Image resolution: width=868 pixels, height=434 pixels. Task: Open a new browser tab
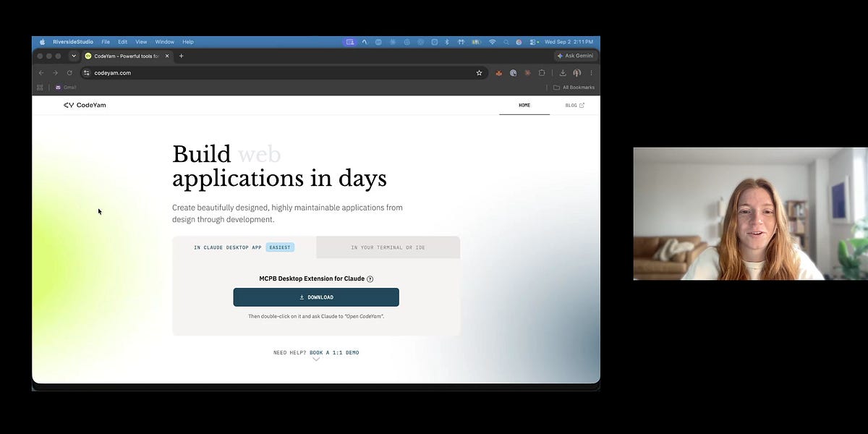(x=182, y=56)
